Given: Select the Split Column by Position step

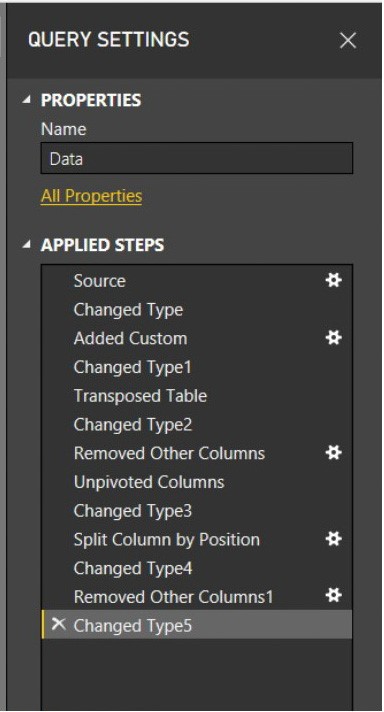Looking at the screenshot, I should [197, 539].
